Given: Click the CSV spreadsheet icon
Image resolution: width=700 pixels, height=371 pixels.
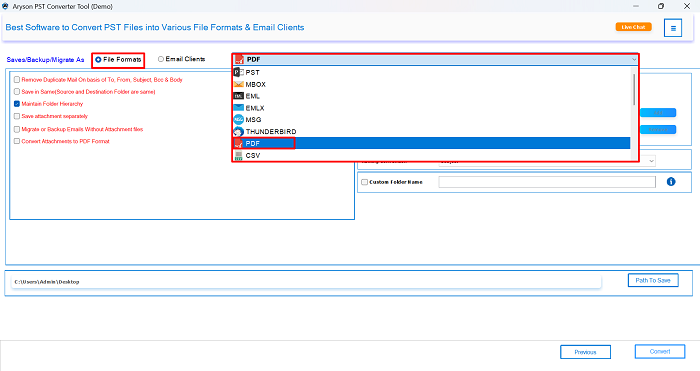Looking at the screenshot, I should click(239, 155).
